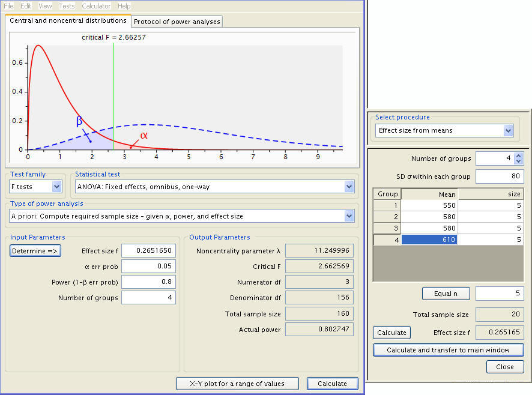Screen dimensions: 532x395
Task: Expand the Type of power analysis dropdown
Action: tap(180, 216)
